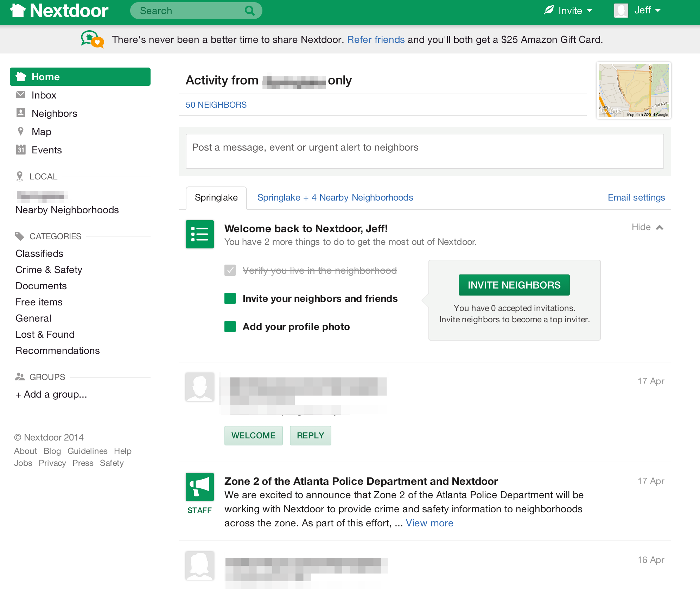Click View more on Atlanta Police post
700x589 pixels.
[x=429, y=523]
